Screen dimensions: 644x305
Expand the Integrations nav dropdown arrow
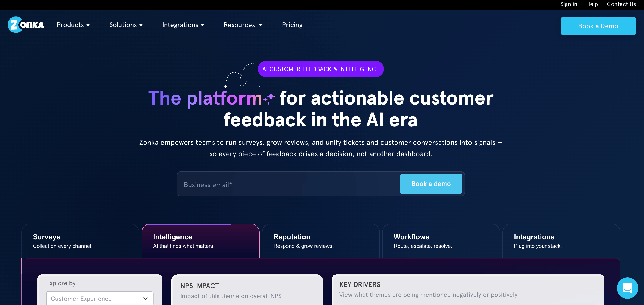coord(203,25)
